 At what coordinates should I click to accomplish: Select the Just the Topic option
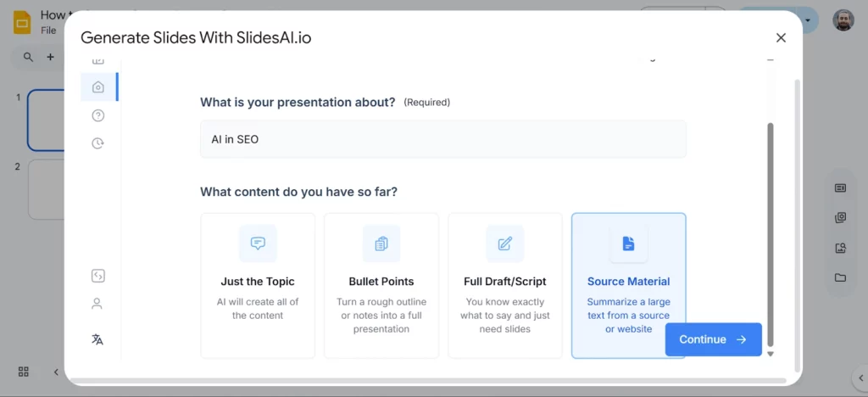[258, 285]
